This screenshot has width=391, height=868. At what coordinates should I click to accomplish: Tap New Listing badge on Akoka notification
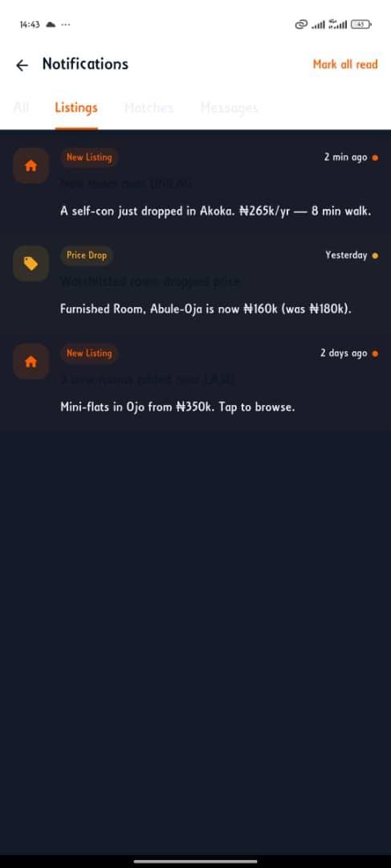point(89,158)
